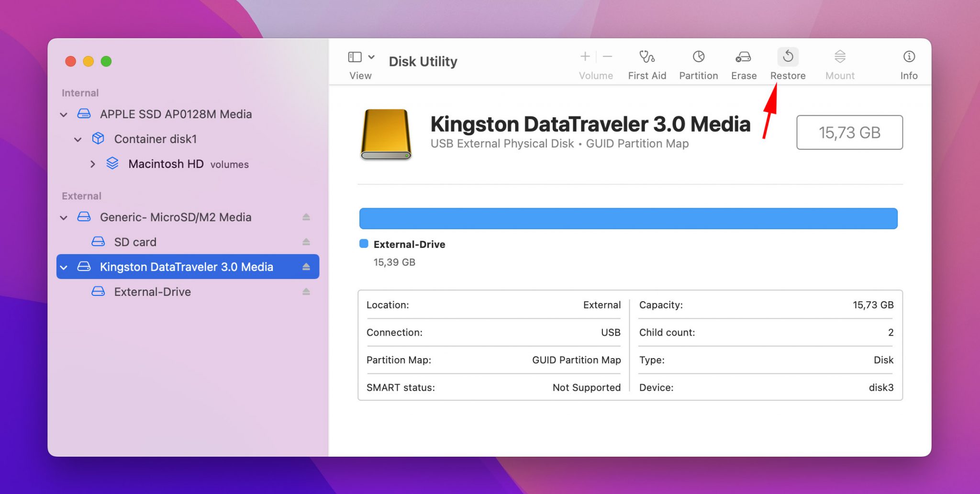980x494 pixels.
Task: Click the Macintosh HD layers icon
Action: click(112, 164)
